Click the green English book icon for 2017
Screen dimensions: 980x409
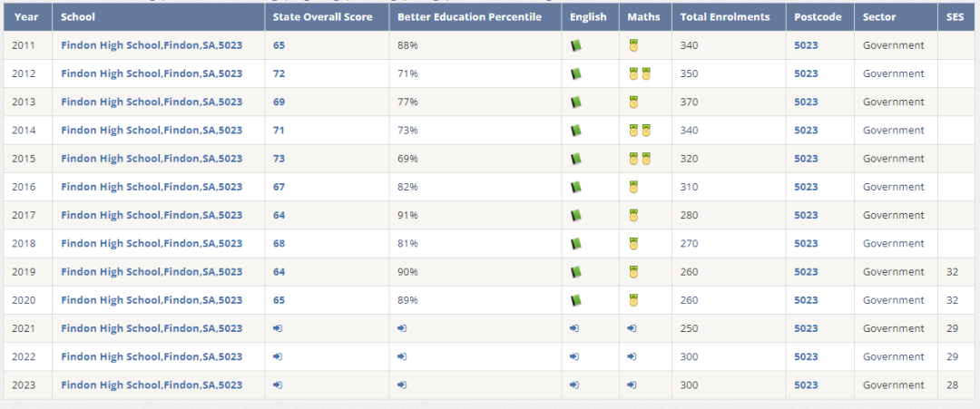pyautogui.click(x=575, y=216)
